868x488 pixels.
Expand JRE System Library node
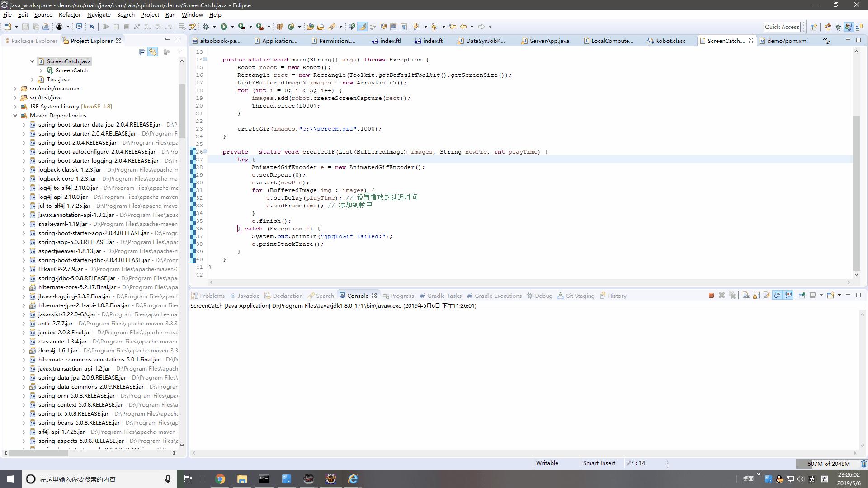[15, 106]
